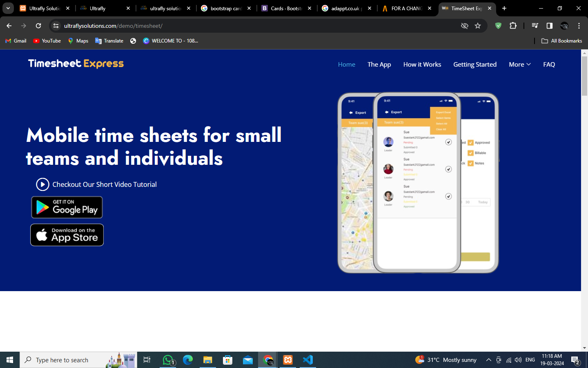Screen dimensions: 588x368
Task: Open the Mail app from the taskbar
Action: (x=248, y=360)
